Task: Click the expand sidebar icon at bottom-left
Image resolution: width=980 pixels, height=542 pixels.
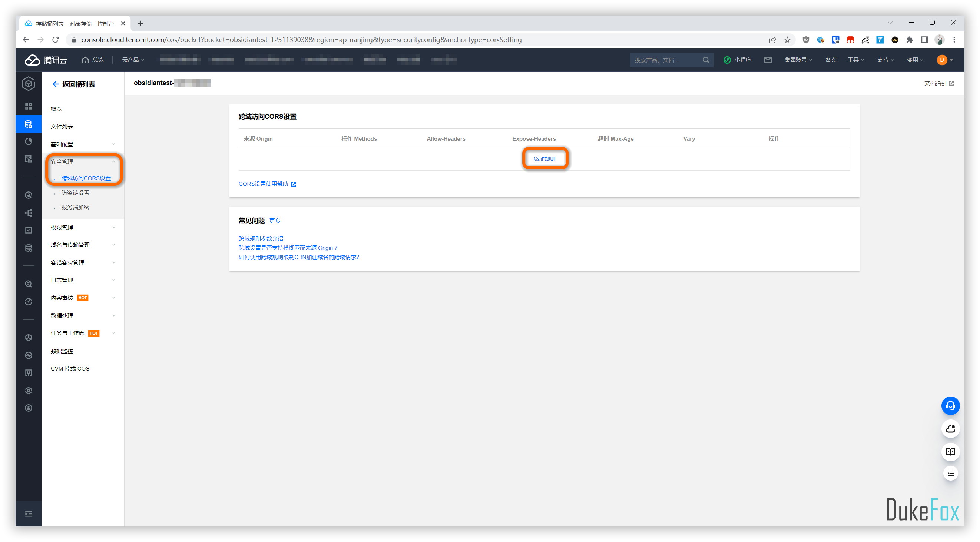Action: pyautogui.click(x=28, y=514)
